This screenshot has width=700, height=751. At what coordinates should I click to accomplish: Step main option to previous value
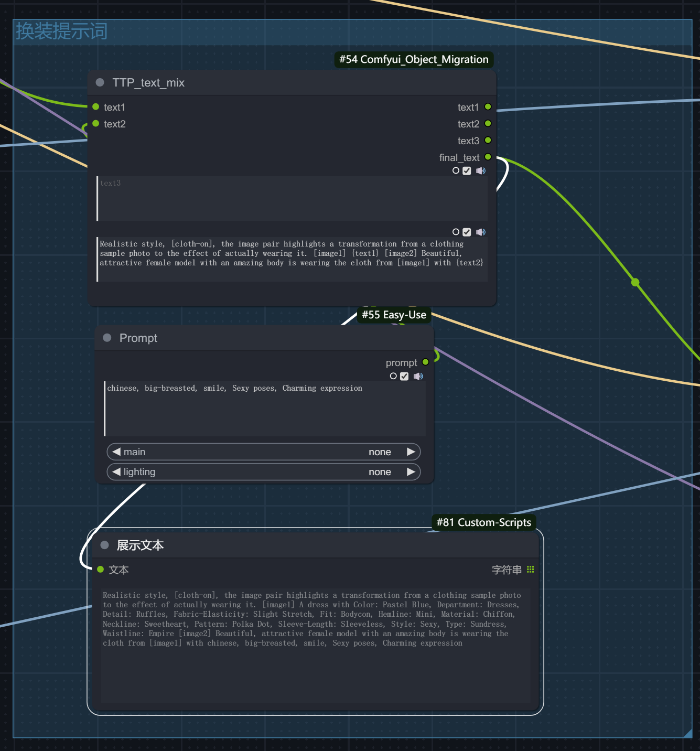pyautogui.click(x=116, y=452)
